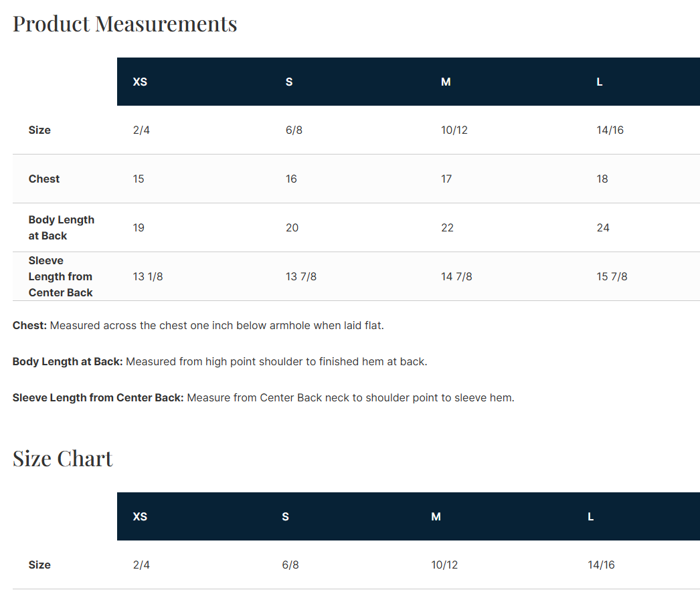Select M column header in Product Measurements table
Screen dimensions: 700x592
pyautogui.click(x=446, y=82)
